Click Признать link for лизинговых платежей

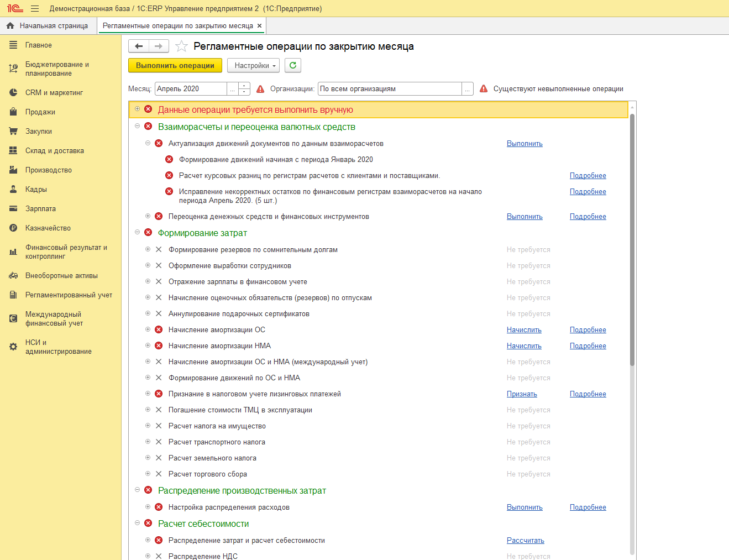tap(522, 394)
